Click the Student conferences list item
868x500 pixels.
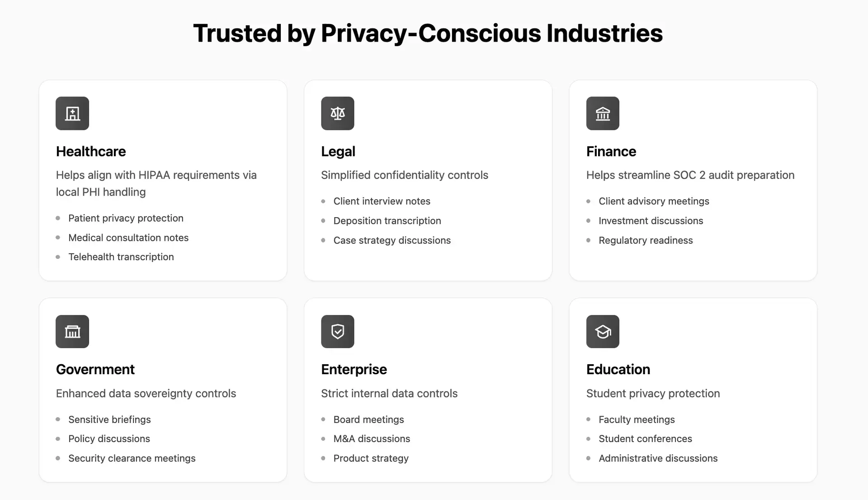(645, 439)
